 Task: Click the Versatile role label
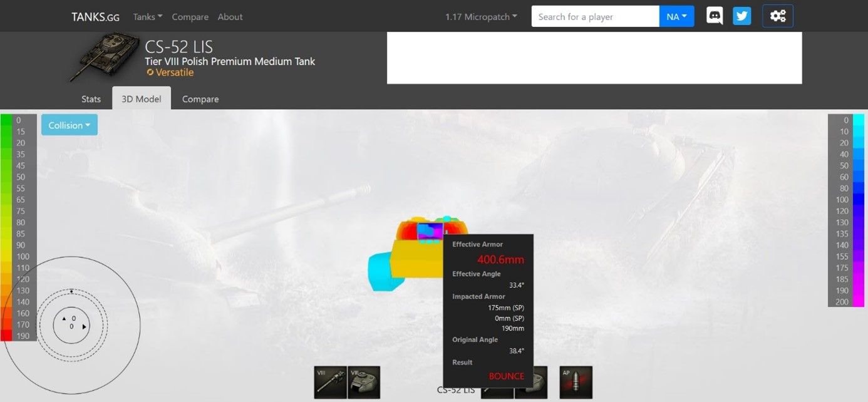pyautogui.click(x=175, y=73)
